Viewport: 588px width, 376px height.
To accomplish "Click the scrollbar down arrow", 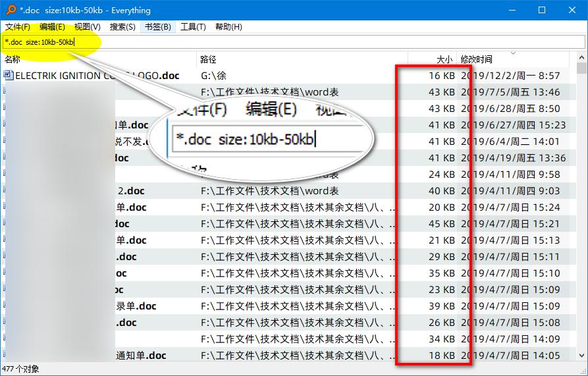I will pos(581,355).
